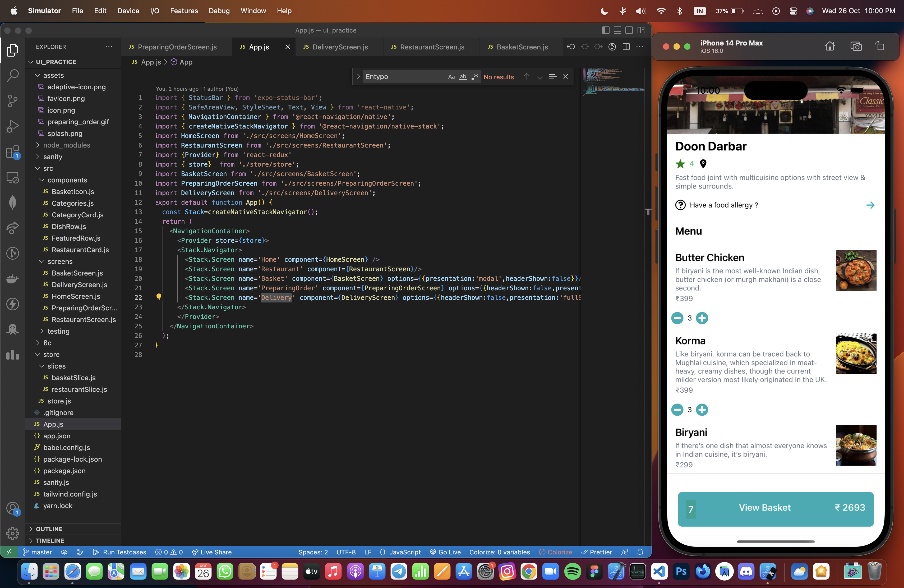This screenshot has width=904, height=588.
Task: Toggle Do Not Disturb moon in menu bar
Action: coord(604,11)
